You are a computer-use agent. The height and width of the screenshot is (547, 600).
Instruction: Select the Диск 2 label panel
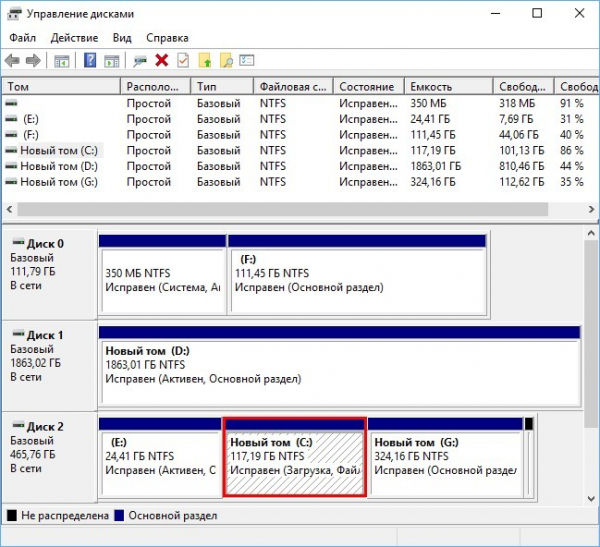[49, 457]
